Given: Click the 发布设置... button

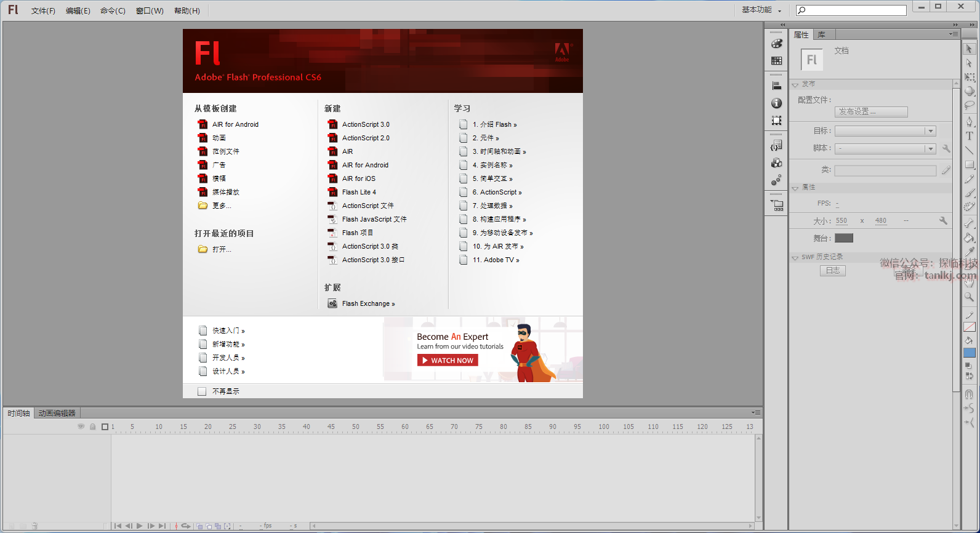Looking at the screenshot, I should [x=871, y=111].
